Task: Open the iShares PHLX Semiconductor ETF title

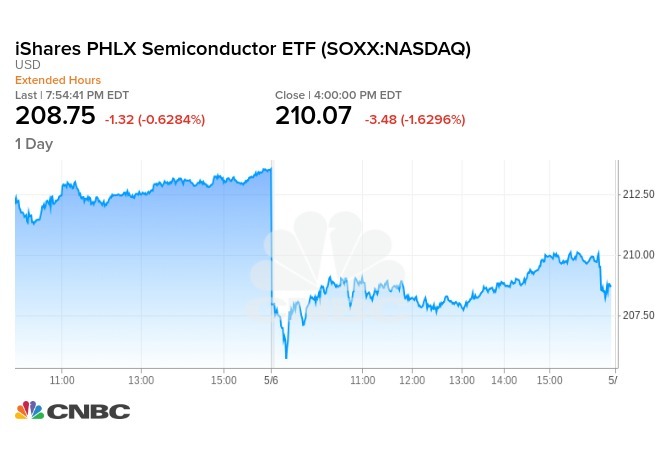Action: click(x=243, y=49)
